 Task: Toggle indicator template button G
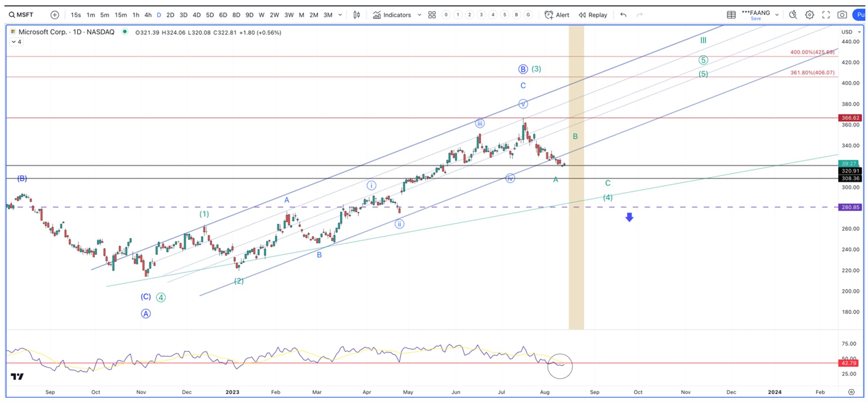pyautogui.click(x=528, y=15)
